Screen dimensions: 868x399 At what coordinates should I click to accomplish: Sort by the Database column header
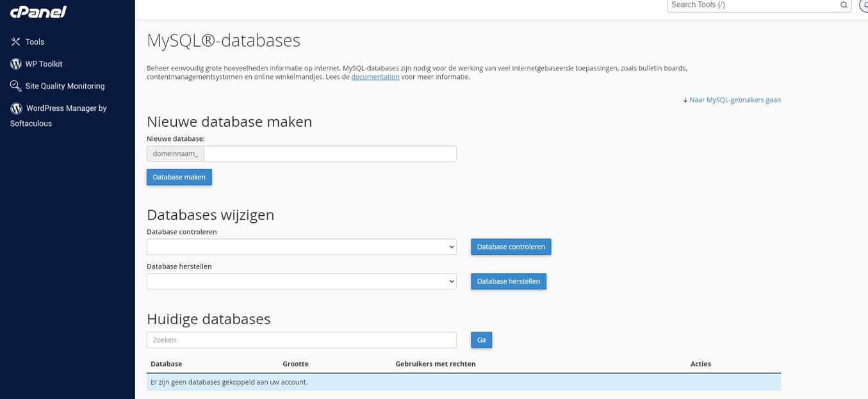point(167,364)
